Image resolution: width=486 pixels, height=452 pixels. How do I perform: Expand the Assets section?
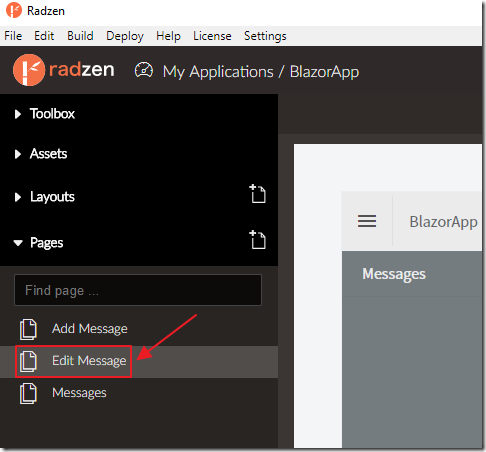[x=41, y=154]
